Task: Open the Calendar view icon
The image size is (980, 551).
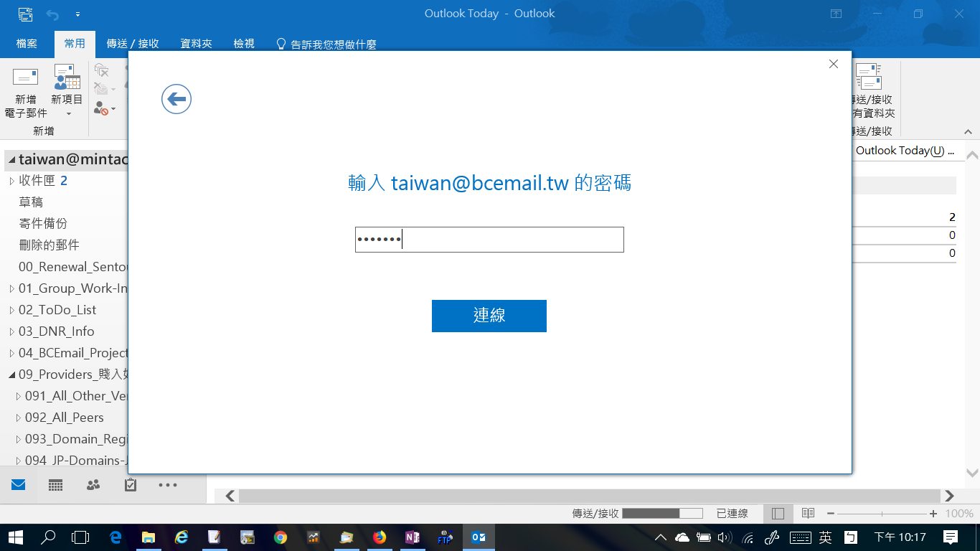Action: click(x=56, y=485)
